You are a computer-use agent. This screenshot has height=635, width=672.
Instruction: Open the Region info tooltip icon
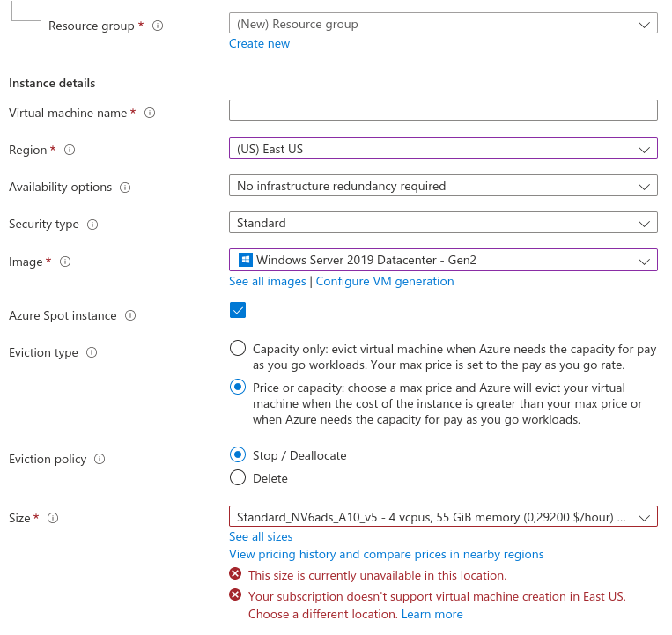70,150
